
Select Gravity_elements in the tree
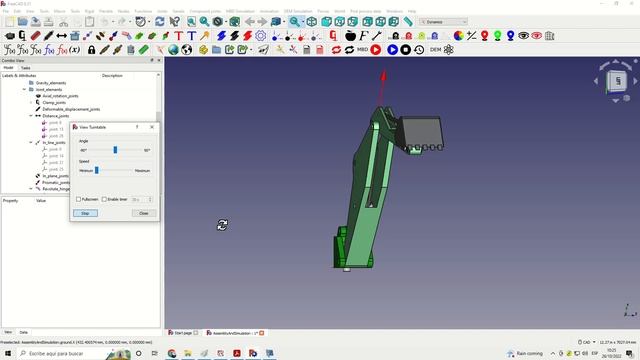pos(51,83)
